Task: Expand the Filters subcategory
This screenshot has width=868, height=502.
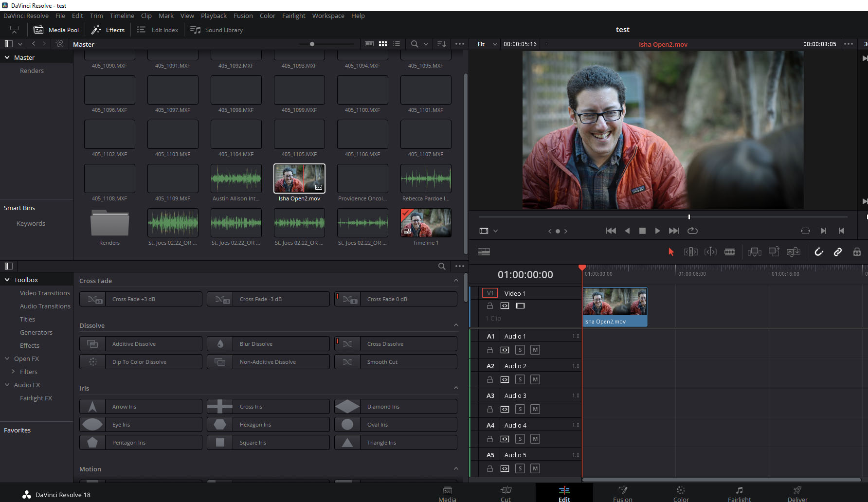Action: (x=13, y=372)
